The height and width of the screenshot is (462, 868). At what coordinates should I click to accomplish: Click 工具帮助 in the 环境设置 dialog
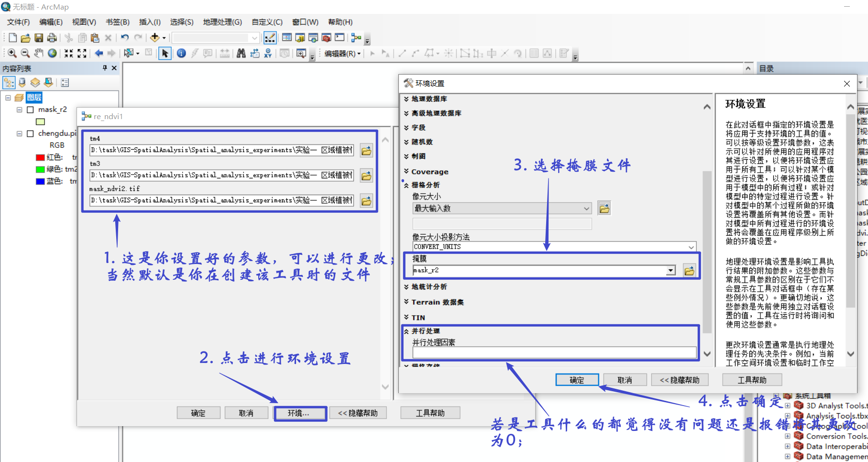(x=752, y=380)
